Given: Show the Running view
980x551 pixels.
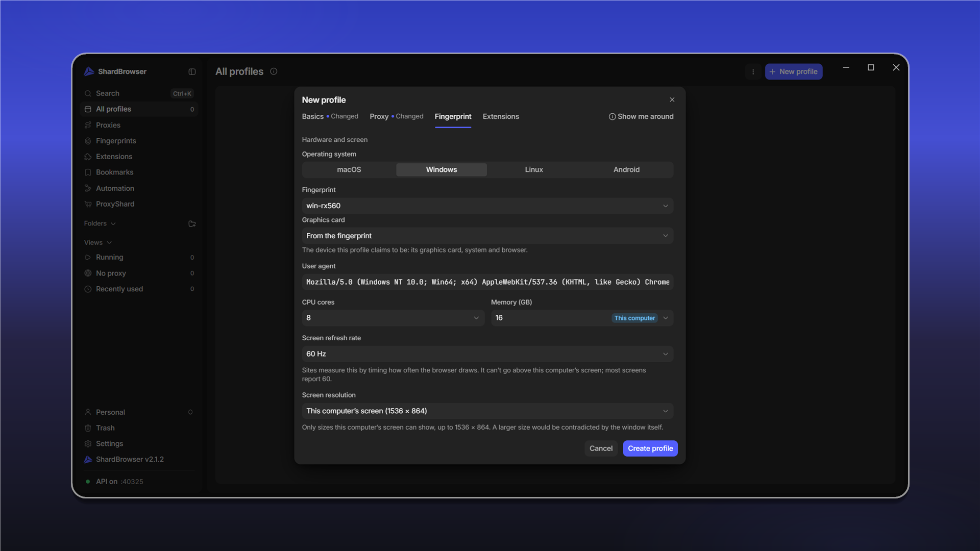Looking at the screenshot, I should point(139,257).
